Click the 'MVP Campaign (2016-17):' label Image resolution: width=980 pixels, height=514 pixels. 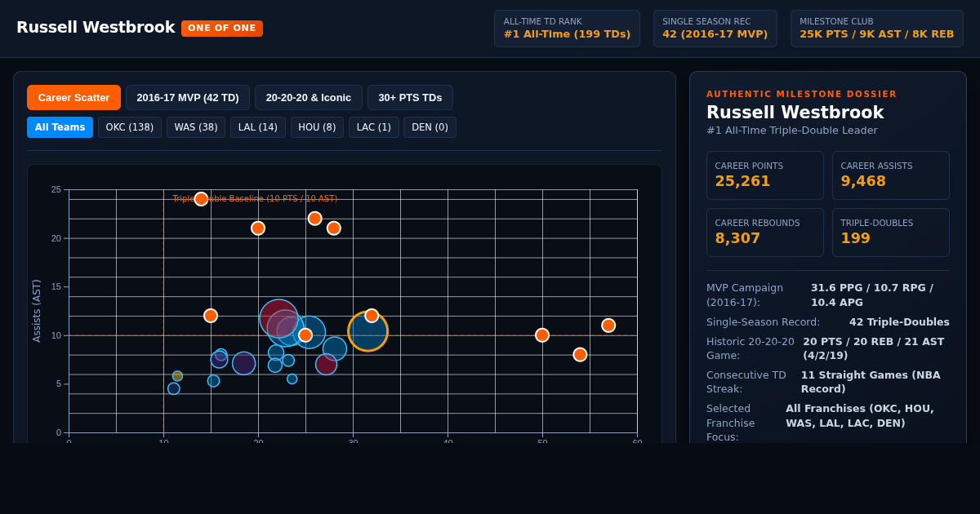(745, 295)
